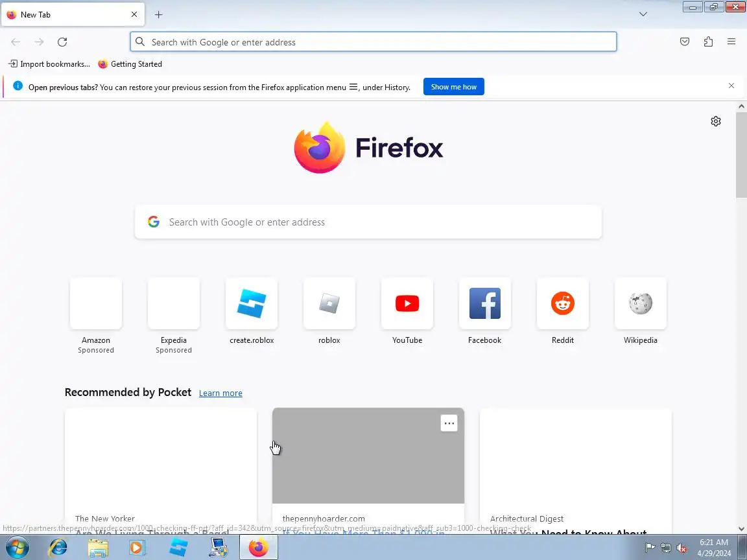Click the Firefox logo on the page

tap(368, 148)
